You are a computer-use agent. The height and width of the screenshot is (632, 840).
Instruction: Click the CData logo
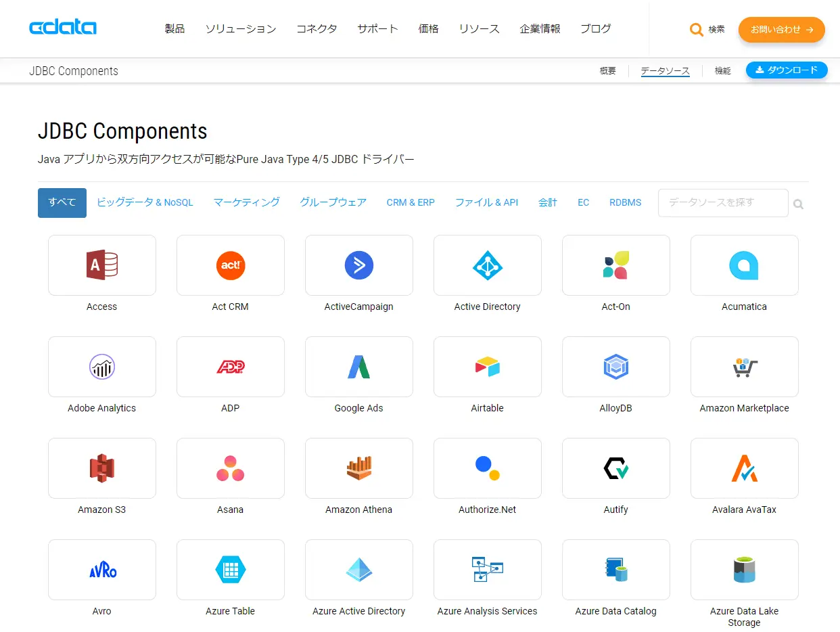click(63, 28)
